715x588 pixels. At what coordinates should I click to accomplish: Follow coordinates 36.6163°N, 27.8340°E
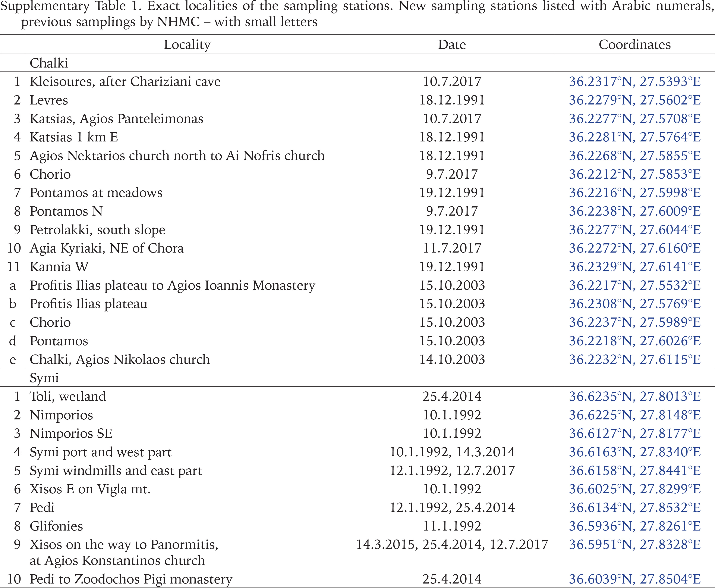(x=635, y=452)
